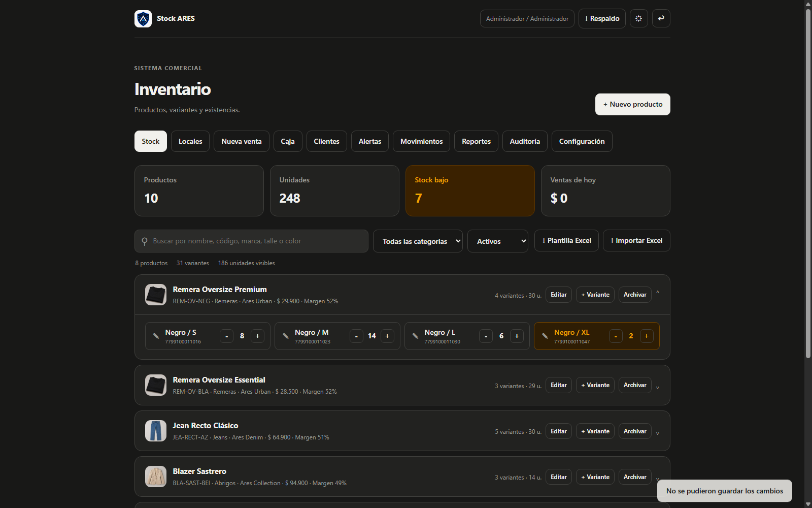Viewport: 812px width, 508px height.
Task: Add variant to Blazer Sastrero
Action: [x=595, y=477]
